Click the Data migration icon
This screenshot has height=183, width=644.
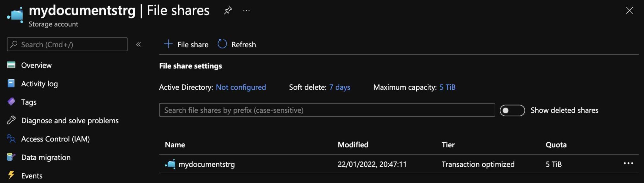tap(11, 157)
